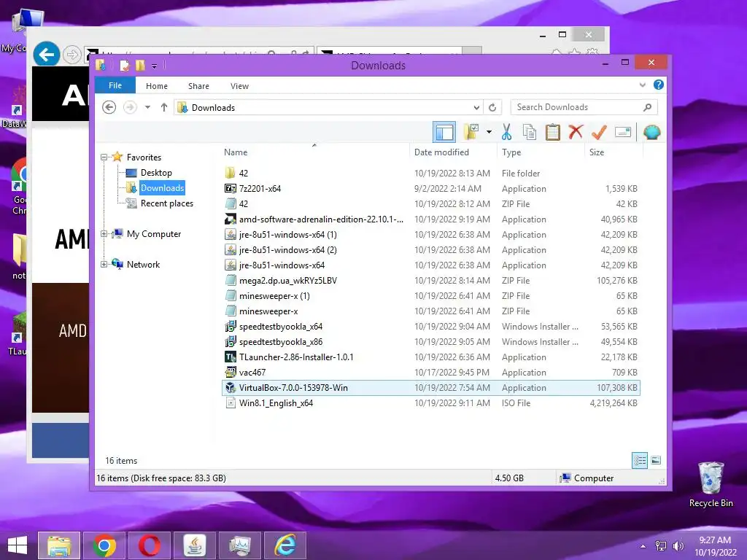747x560 pixels.
Task: Open Opera from the taskbar
Action: [149, 545]
